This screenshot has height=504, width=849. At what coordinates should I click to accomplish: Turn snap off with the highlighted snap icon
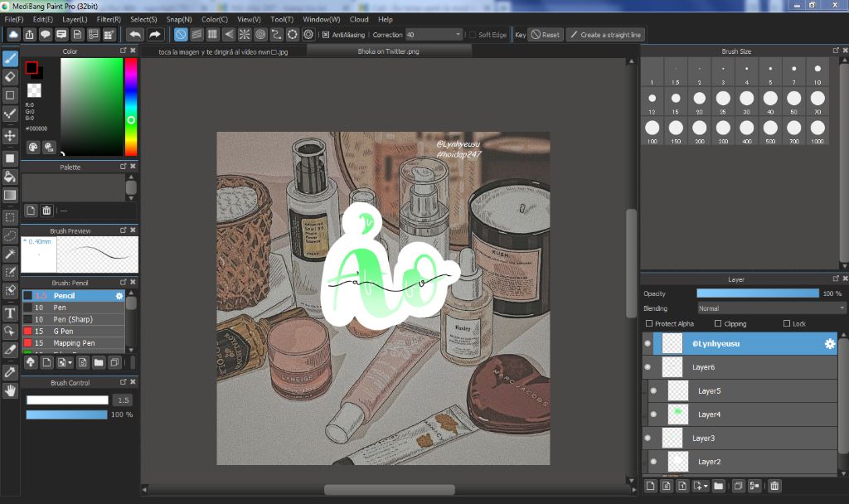181,35
